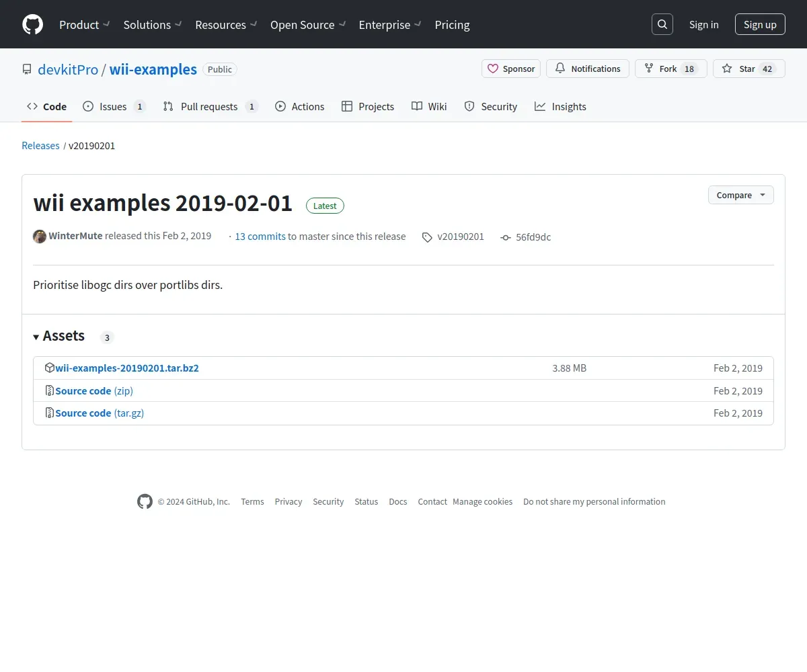The height and width of the screenshot is (672, 807).
Task: Download wii-examples-20190201.tar.bz2
Action: (x=127, y=368)
